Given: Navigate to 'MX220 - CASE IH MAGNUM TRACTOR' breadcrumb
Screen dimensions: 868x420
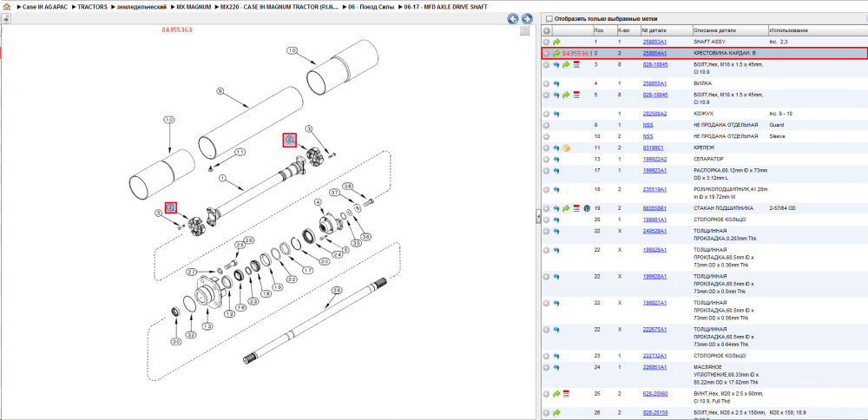Looking at the screenshot, I should click(x=278, y=7).
